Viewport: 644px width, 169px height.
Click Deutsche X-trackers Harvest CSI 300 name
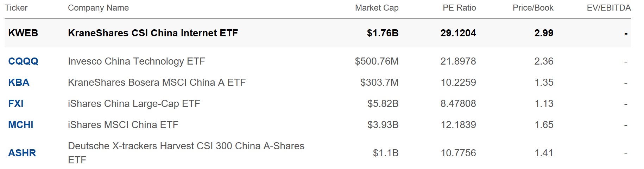186,146
